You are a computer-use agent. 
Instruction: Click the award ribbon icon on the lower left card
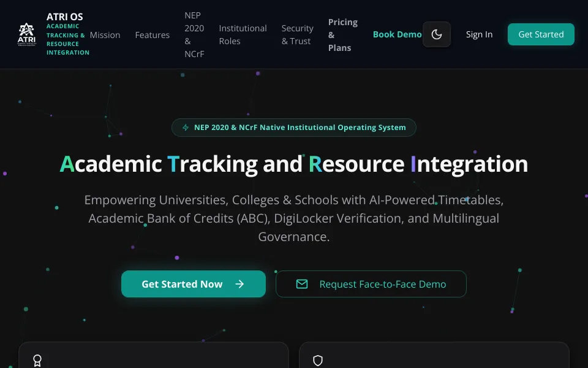click(x=37, y=361)
